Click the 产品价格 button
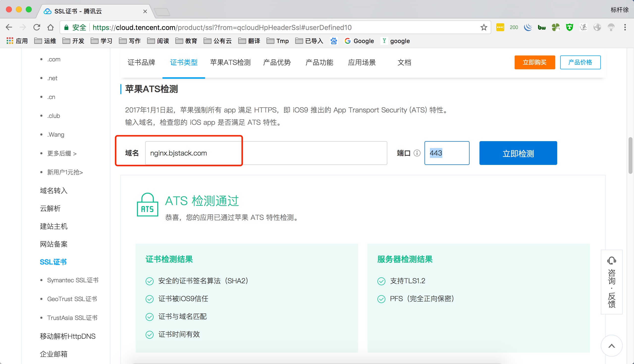The width and height of the screenshot is (634, 364). click(x=580, y=62)
